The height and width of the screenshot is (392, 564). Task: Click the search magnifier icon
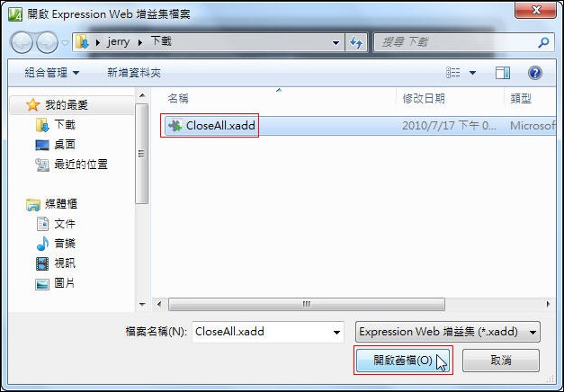(x=543, y=42)
